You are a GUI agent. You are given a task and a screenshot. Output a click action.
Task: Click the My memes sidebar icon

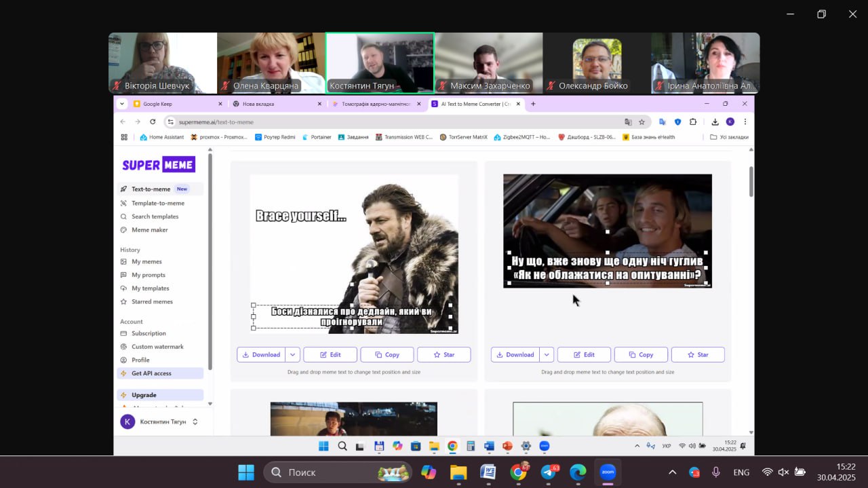click(123, 262)
